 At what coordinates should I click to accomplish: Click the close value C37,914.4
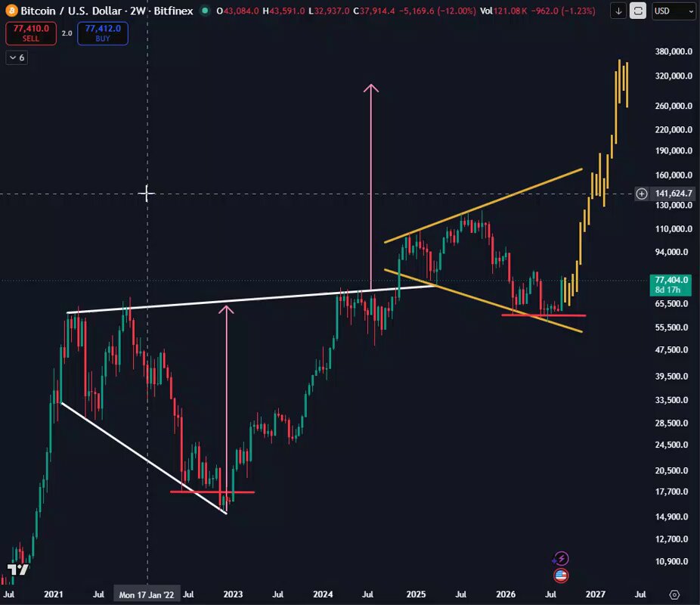point(374,11)
